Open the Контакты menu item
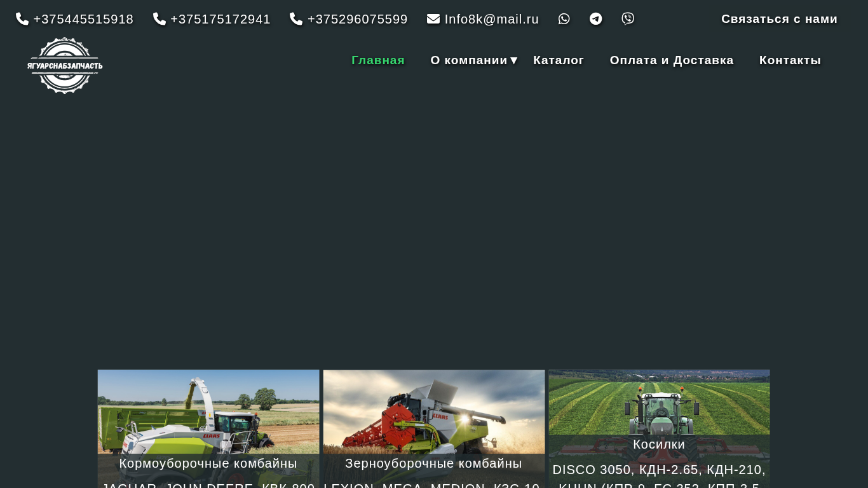868x488 pixels. point(790,60)
